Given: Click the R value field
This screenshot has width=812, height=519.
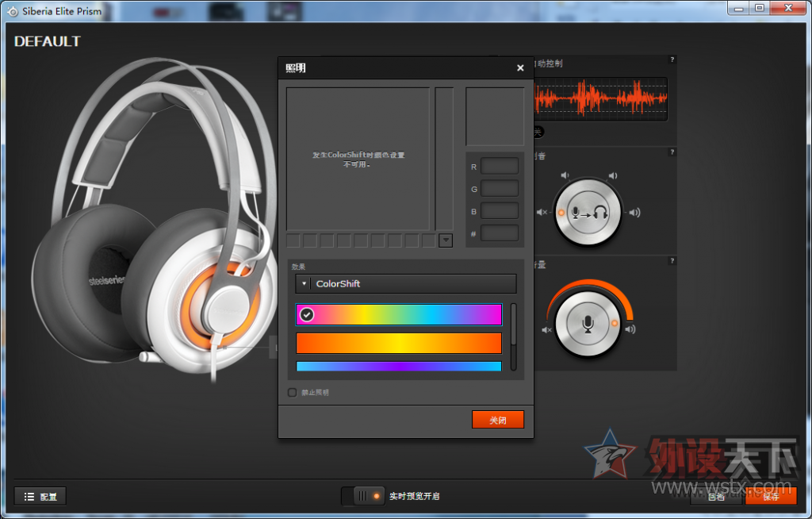Looking at the screenshot, I should (500, 166).
